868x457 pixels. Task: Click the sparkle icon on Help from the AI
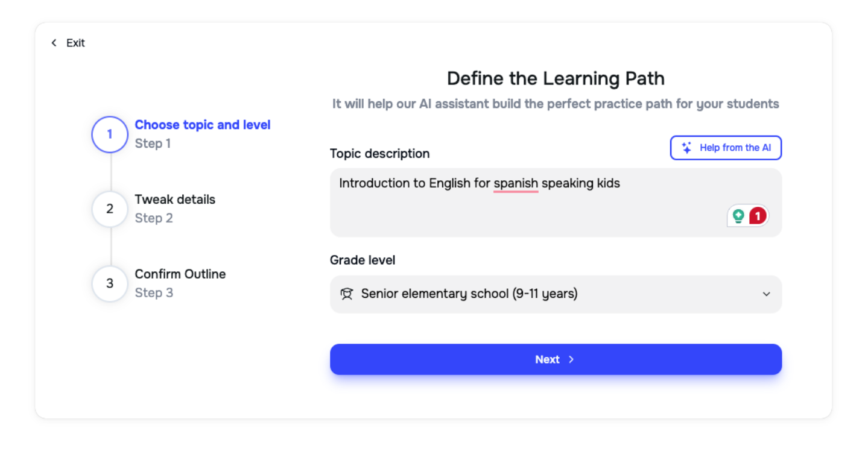687,147
